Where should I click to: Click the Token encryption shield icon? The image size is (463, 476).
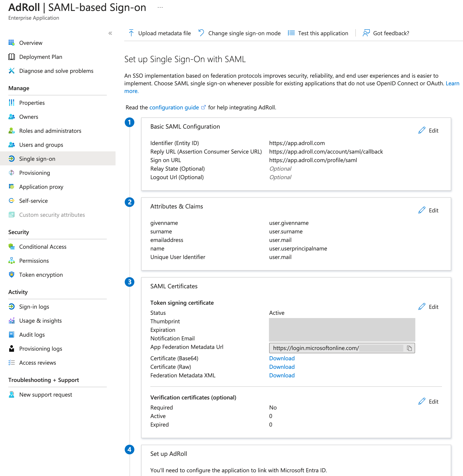pos(11,275)
